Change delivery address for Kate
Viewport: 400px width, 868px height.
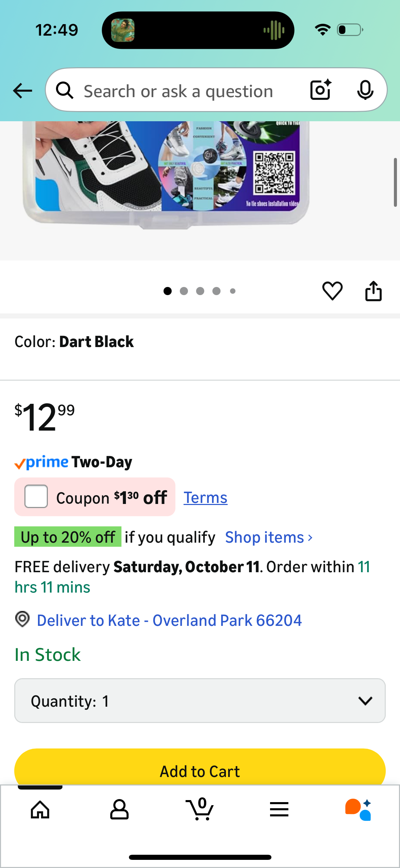(169, 620)
